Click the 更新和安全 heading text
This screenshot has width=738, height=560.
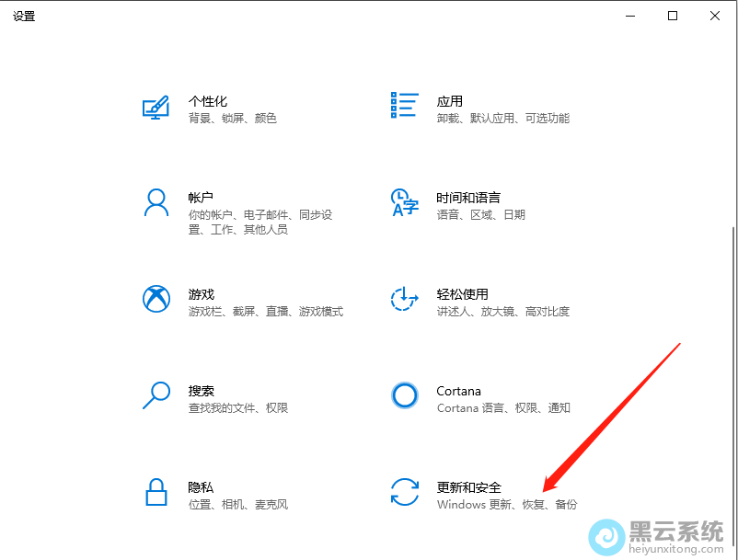pyautogui.click(x=468, y=487)
